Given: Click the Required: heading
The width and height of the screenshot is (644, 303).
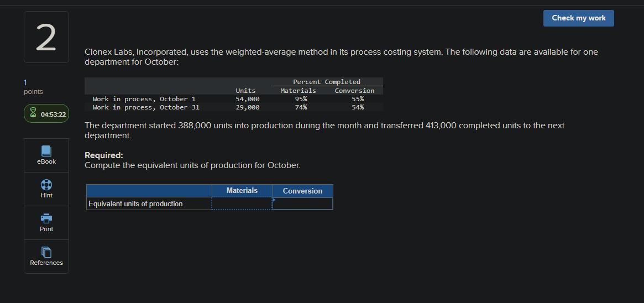Looking at the screenshot, I should [x=104, y=155].
